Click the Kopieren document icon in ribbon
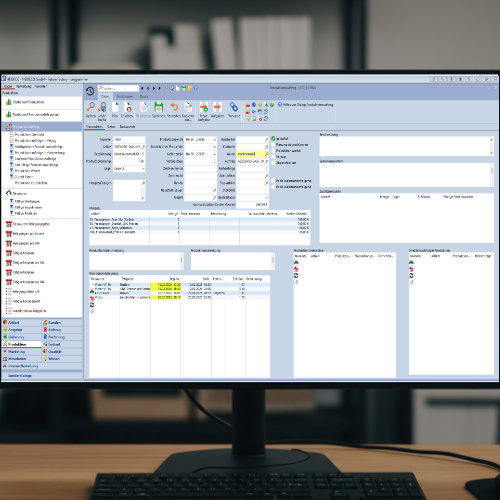This screenshot has width=500, height=500. 188,107
